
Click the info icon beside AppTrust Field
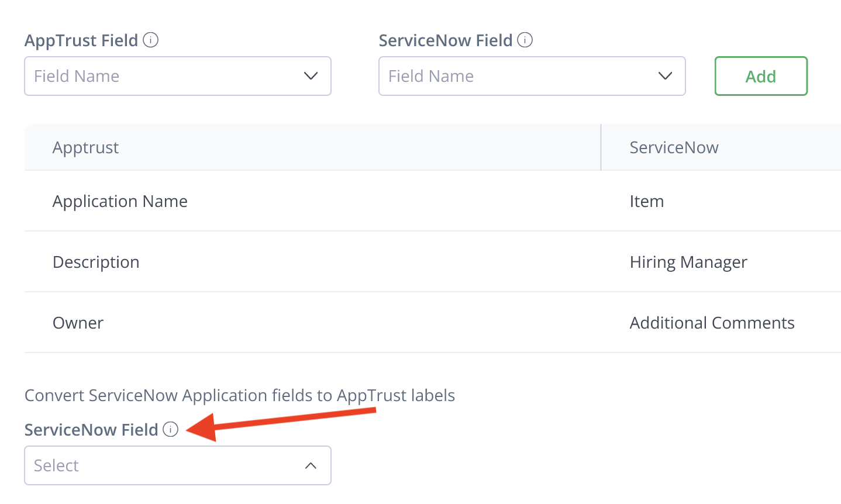151,40
